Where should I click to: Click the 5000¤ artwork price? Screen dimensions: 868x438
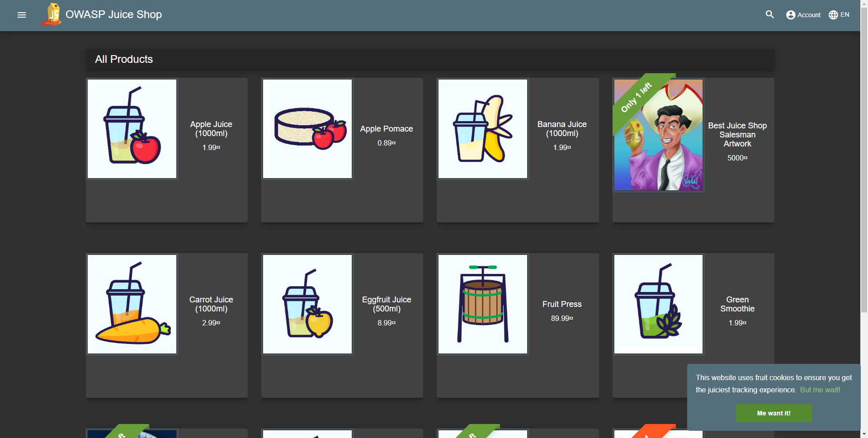pos(737,158)
